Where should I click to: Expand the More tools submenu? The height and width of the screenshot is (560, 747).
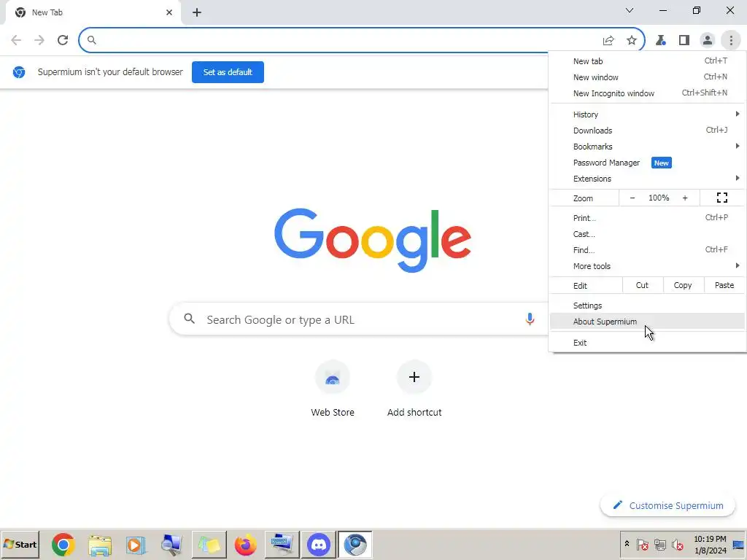coord(648,266)
